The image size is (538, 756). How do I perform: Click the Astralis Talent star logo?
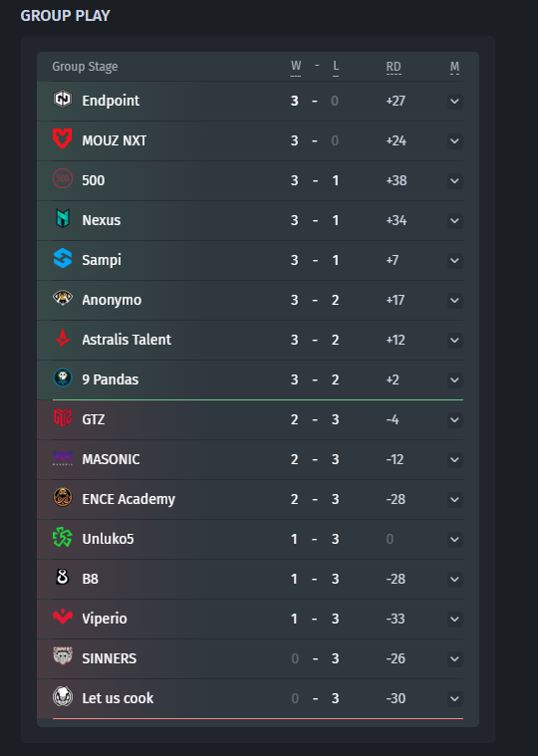point(63,338)
